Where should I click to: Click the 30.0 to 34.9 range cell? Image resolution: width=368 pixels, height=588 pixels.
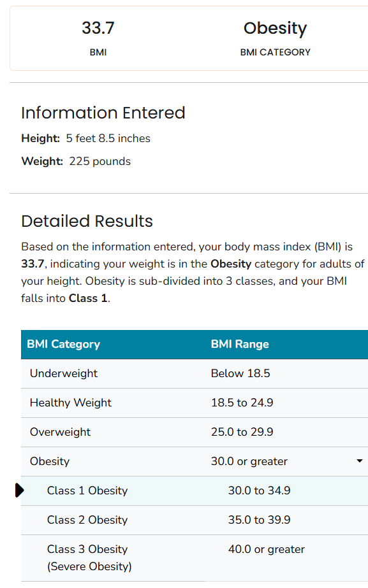259,491
